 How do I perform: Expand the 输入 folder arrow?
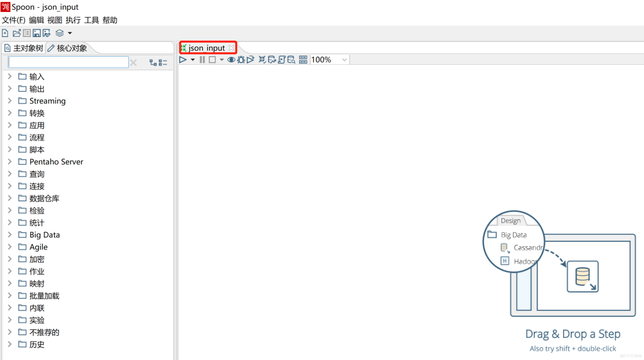click(10, 77)
